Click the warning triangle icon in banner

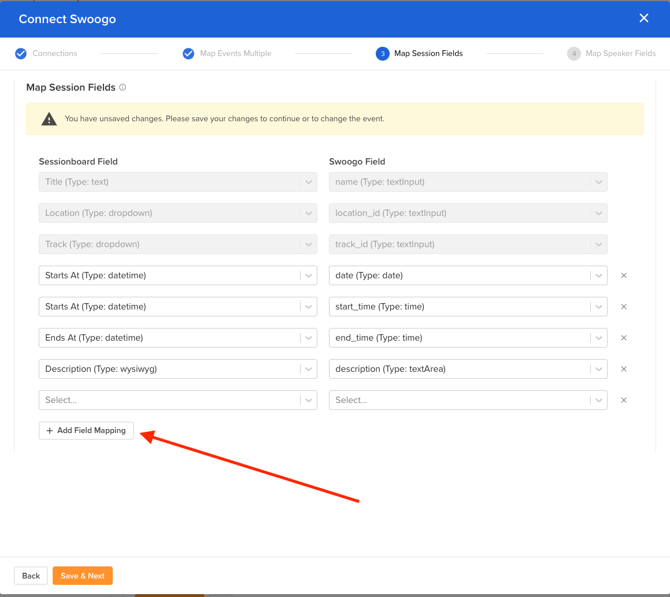(x=49, y=119)
